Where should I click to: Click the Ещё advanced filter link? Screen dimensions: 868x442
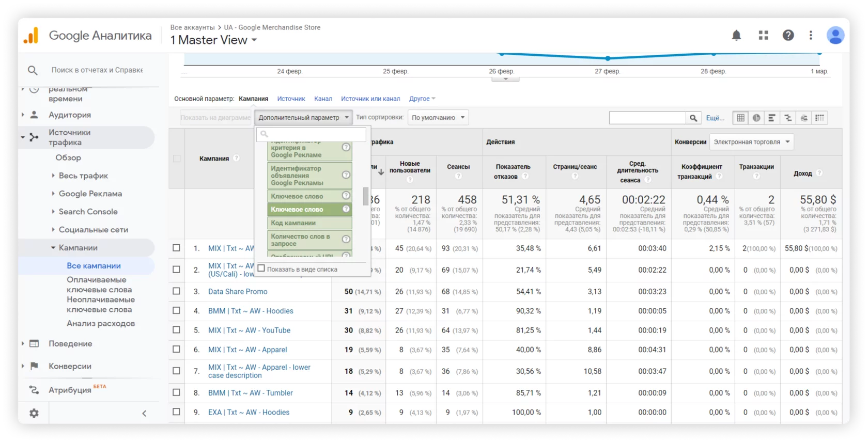(715, 118)
